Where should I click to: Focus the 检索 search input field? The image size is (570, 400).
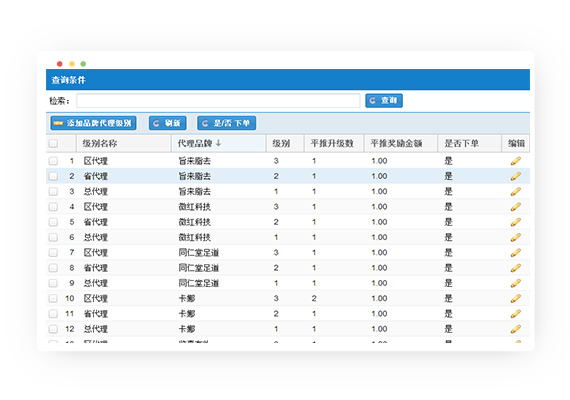(x=218, y=100)
